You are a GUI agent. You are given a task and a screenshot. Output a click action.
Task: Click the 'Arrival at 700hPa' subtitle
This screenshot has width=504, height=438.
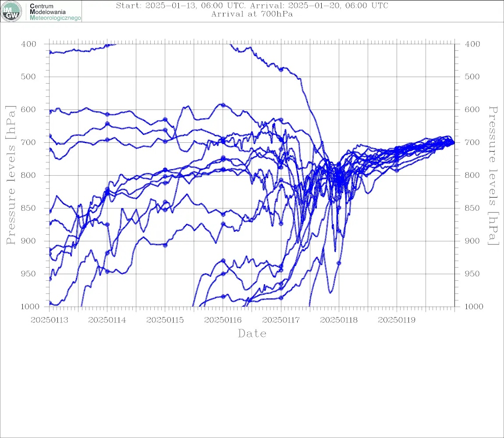coord(252,14)
